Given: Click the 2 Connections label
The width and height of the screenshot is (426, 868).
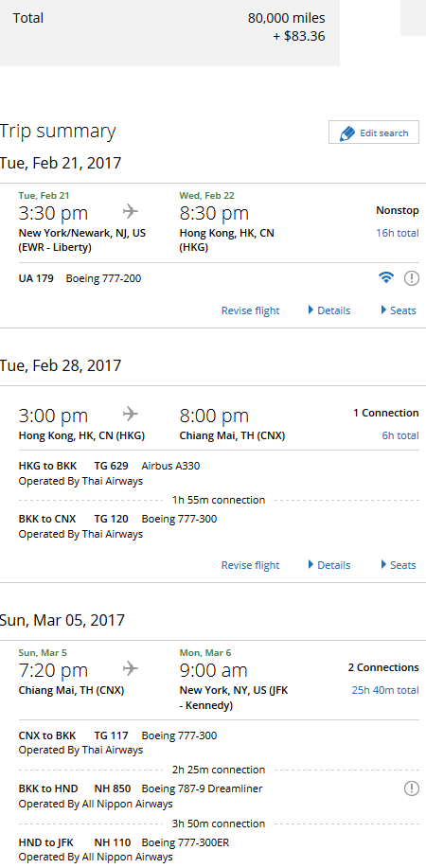Looking at the screenshot, I should (x=383, y=667).
